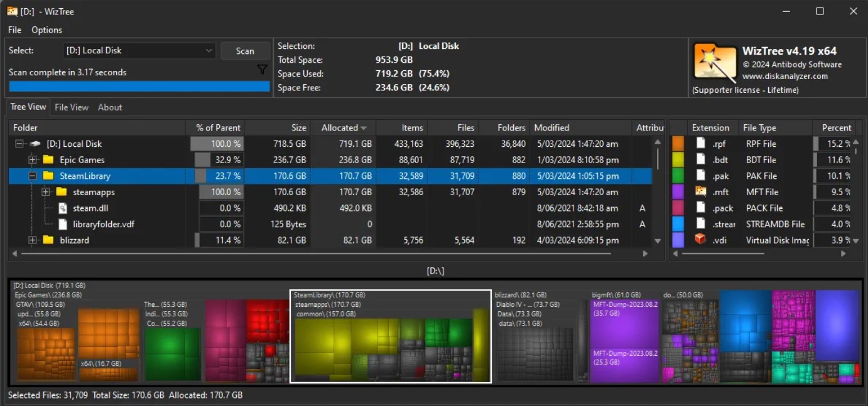Click the Virtual Disk Image file type text

[x=777, y=240]
